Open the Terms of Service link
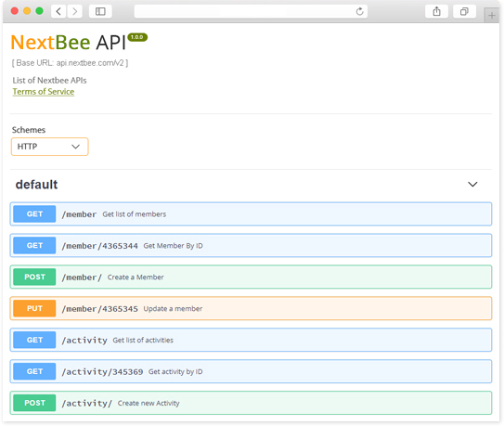 [x=44, y=92]
